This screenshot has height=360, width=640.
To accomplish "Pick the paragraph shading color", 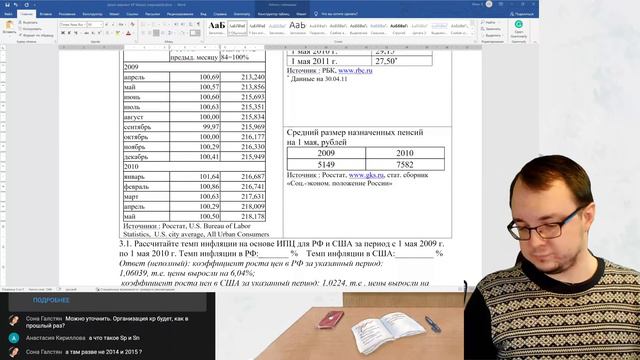I will [182, 33].
